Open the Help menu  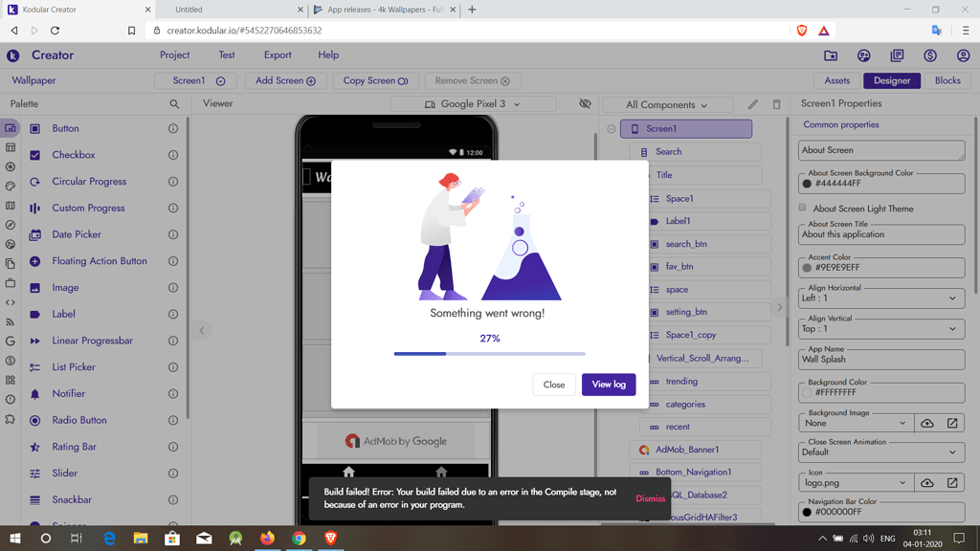pos(328,55)
